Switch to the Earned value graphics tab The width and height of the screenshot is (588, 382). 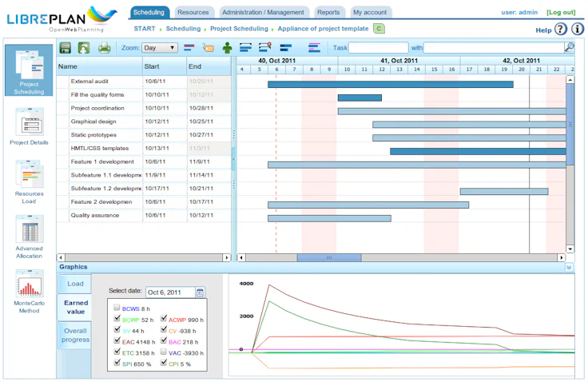[x=76, y=308]
